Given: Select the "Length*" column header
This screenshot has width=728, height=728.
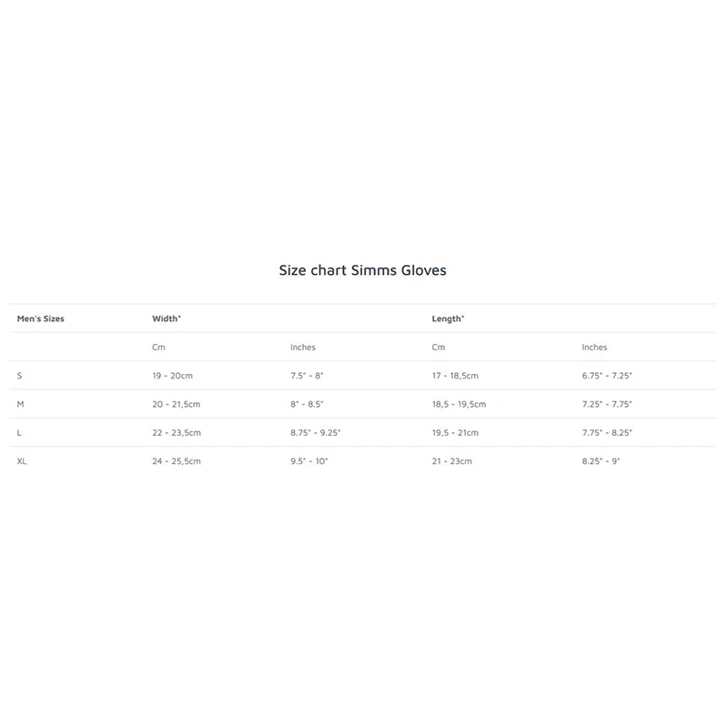Looking at the screenshot, I should pyautogui.click(x=448, y=319).
